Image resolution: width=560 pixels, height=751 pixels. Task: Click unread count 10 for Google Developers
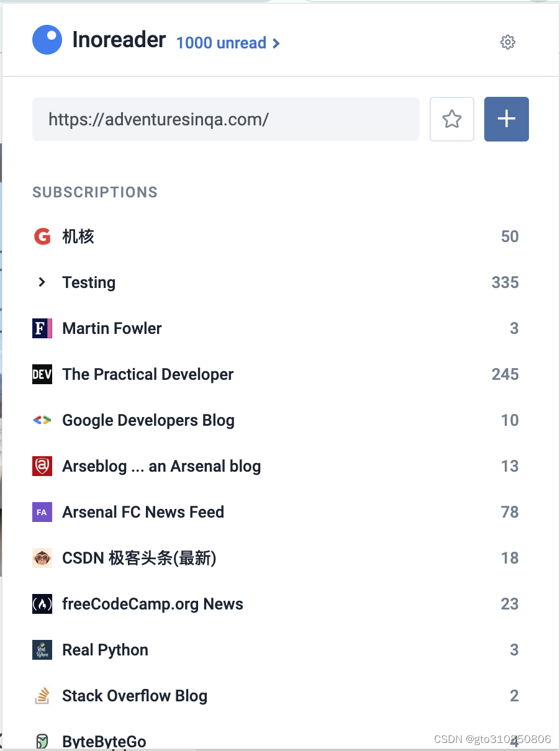click(x=510, y=420)
